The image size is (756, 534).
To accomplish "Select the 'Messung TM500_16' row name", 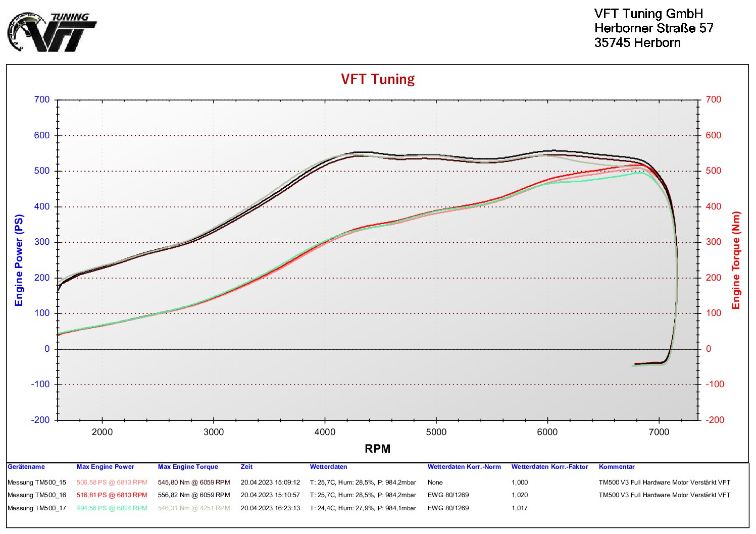I will (37, 495).
